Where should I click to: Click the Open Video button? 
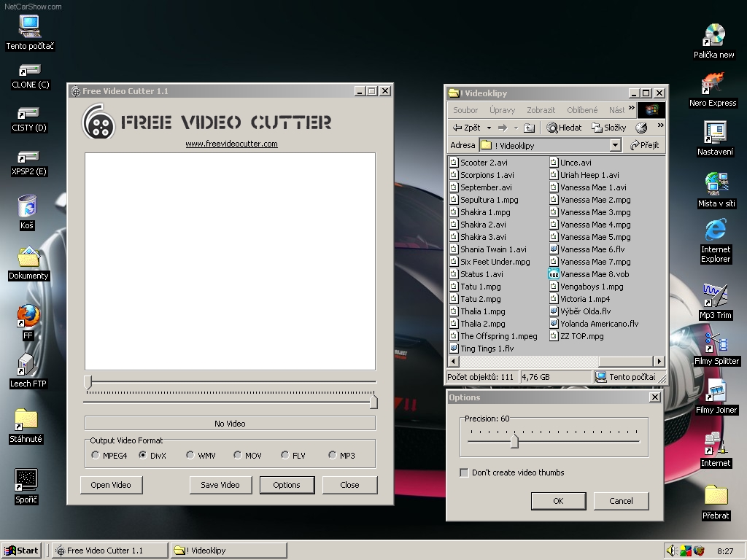(x=111, y=485)
